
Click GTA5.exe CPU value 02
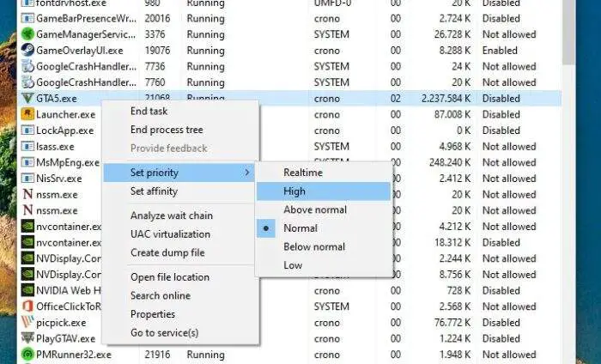tap(396, 99)
